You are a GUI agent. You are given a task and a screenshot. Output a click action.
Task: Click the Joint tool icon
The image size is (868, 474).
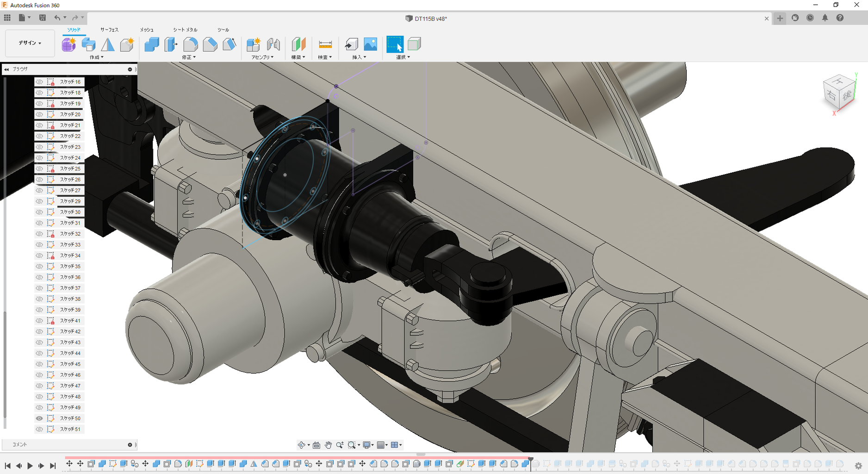273,44
